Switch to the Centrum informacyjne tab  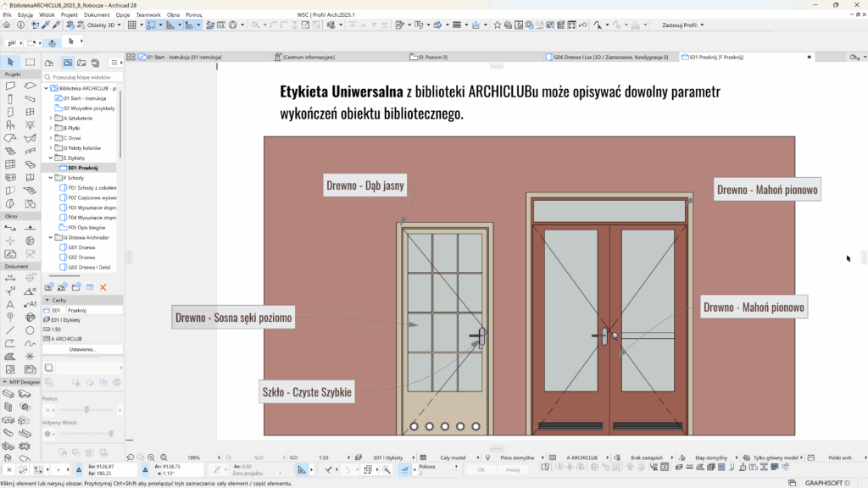309,57
